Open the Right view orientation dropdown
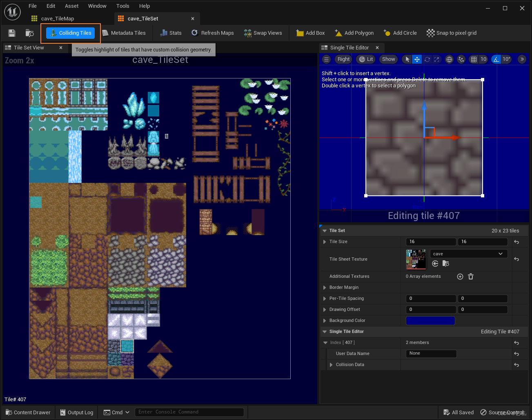This screenshot has height=420, width=532. coord(343,59)
